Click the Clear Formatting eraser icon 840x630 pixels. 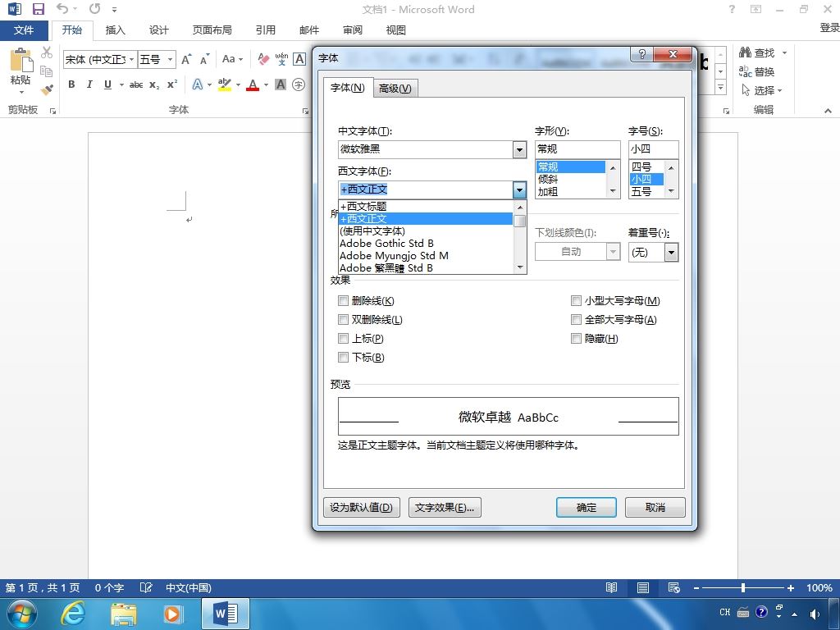263,59
